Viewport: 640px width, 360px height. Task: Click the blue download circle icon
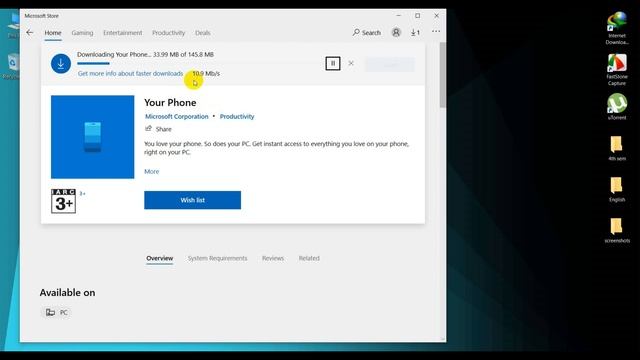[x=61, y=64]
